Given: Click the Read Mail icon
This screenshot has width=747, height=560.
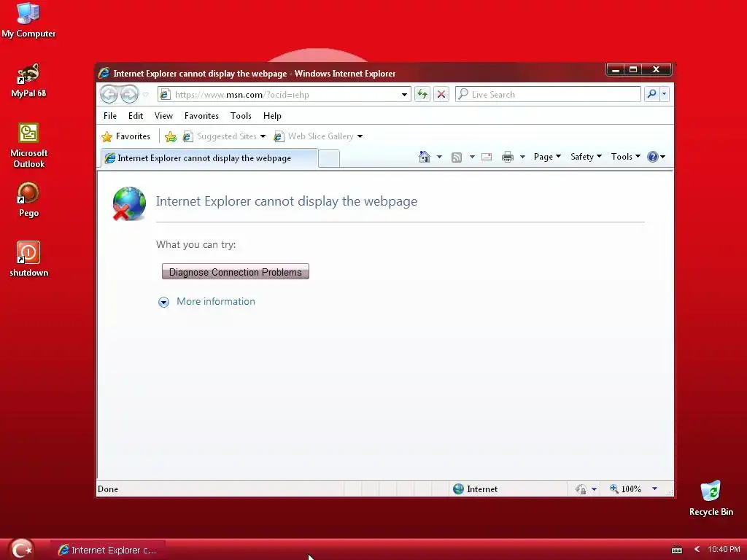Looking at the screenshot, I should (x=487, y=157).
